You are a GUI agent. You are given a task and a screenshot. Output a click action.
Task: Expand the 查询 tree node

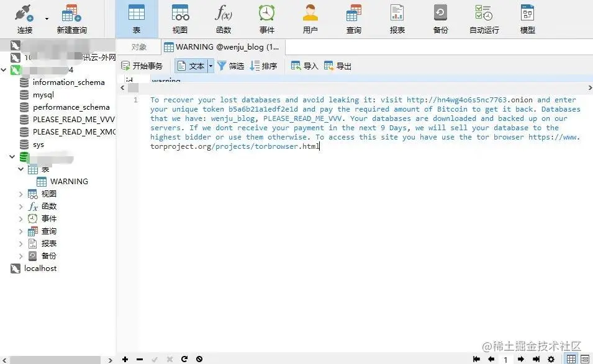[x=20, y=231]
